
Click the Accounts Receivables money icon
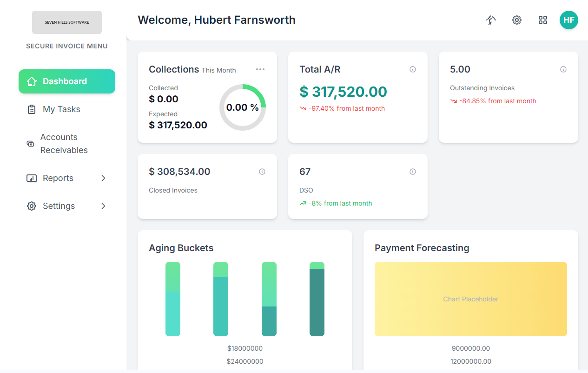pos(30,144)
